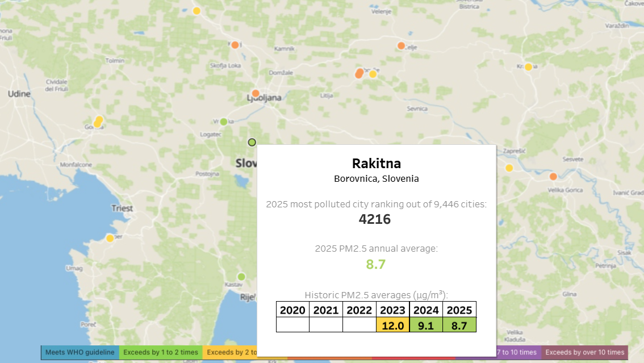644x363 pixels.
Task: Click the yellow marker at the top edge
Action: (x=196, y=11)
